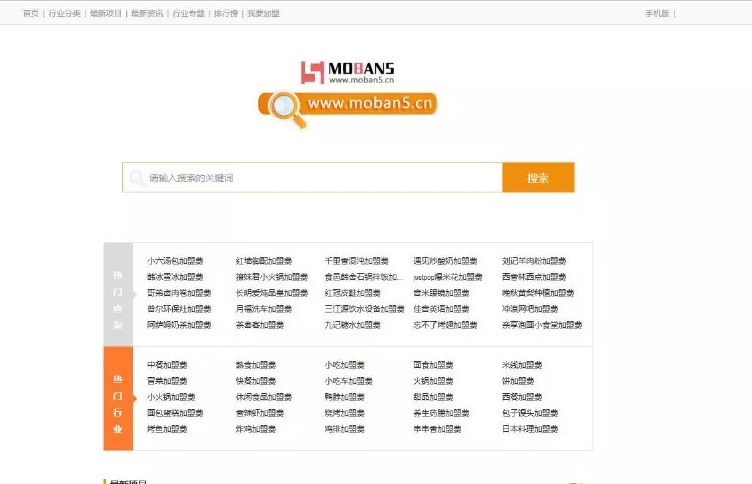Click the search icon inside the search box
The height and width of the screenshot is (484, 752).
136,178
